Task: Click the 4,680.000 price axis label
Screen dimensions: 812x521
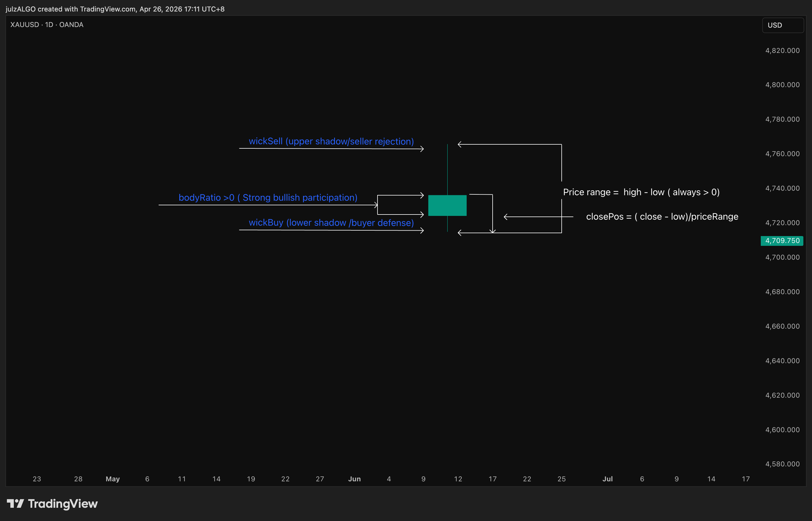Action: 783,292
